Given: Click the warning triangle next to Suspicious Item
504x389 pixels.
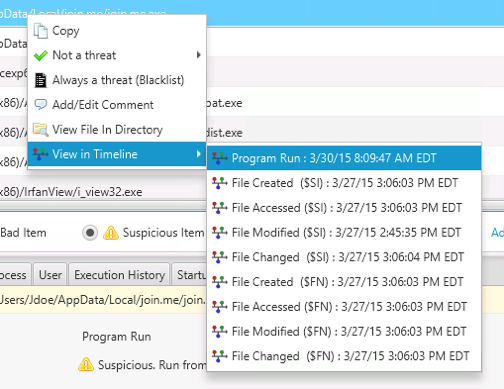Looking at the screenshot, I should (x=111, y=233).
